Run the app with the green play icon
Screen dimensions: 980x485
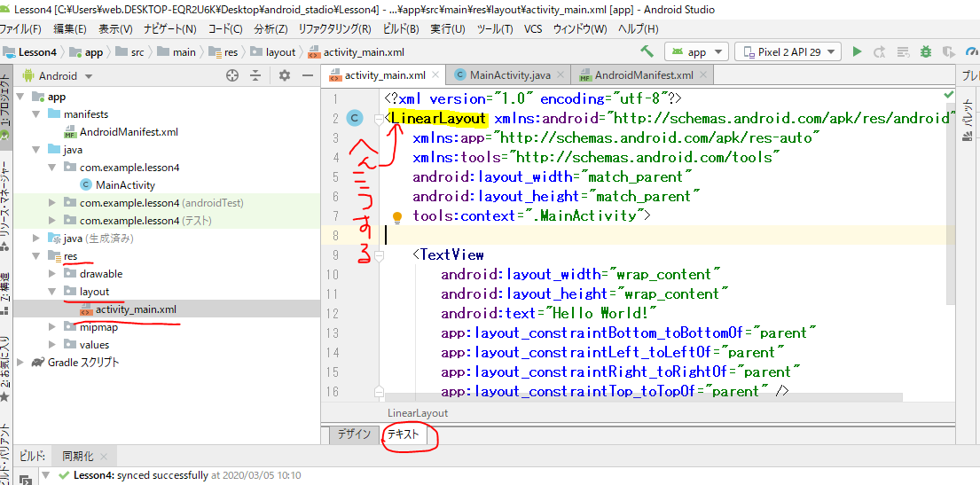click(x=857, y=52)
